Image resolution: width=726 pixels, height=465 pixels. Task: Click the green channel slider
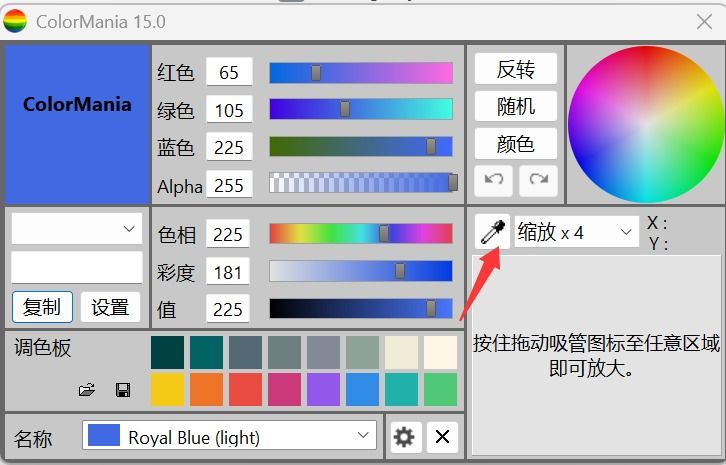click(361, 109)
